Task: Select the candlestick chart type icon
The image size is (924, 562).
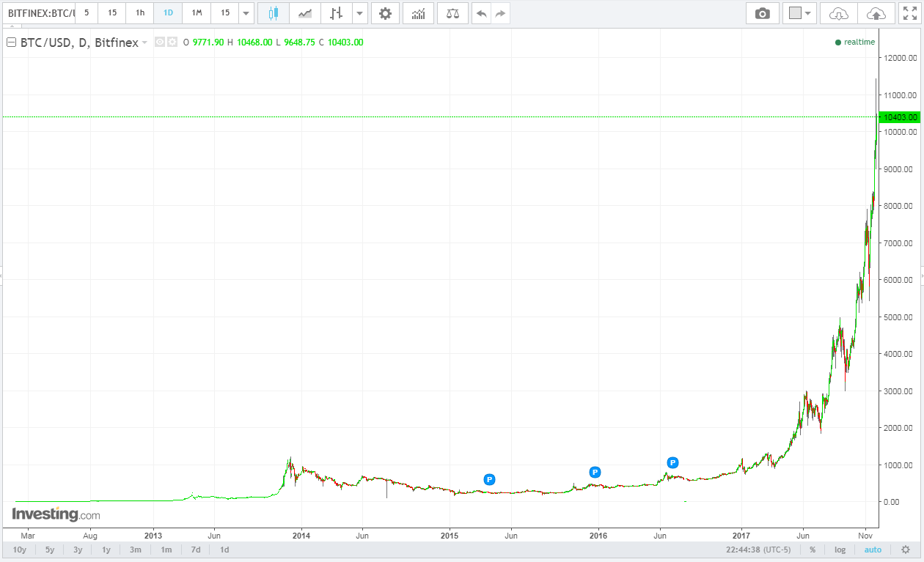Action: coord(274,13)
